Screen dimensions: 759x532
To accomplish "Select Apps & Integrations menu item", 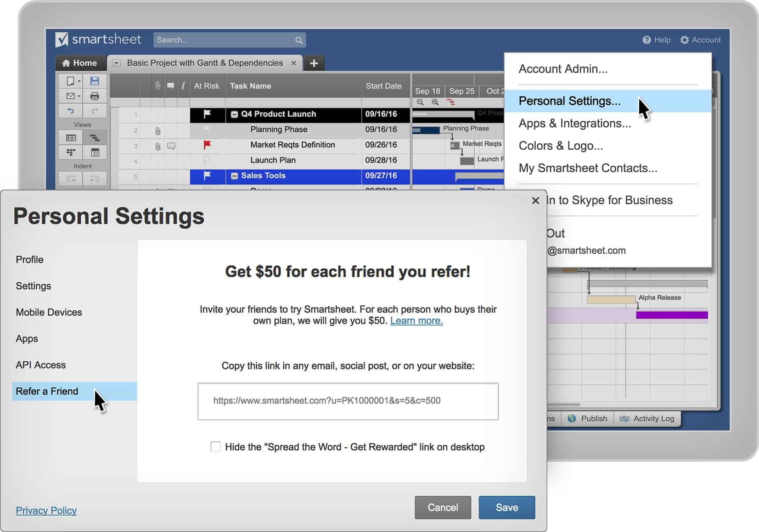I will [575, 123].
